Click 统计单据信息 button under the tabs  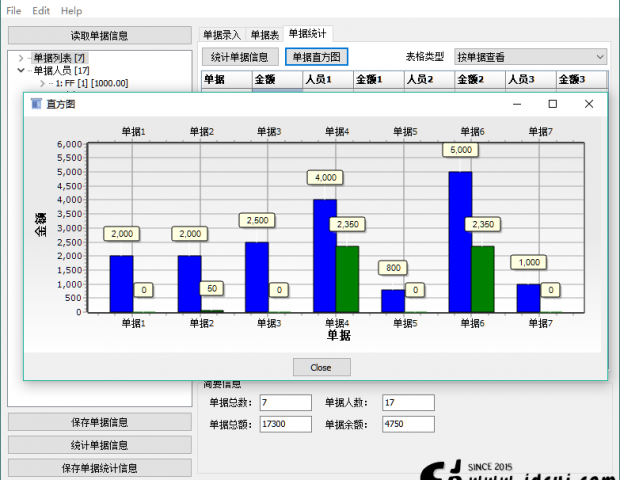coord(240,57)
